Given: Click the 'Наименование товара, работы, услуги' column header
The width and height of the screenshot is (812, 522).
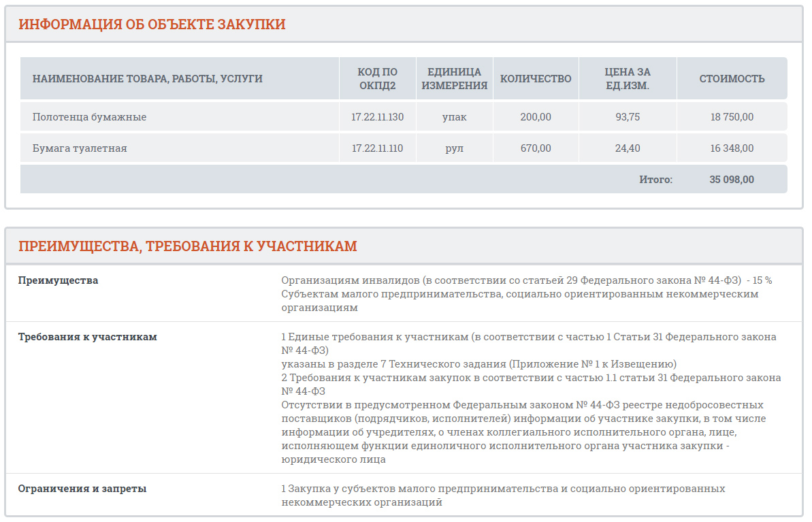Looking at the screenshot, I should [148, 78].
